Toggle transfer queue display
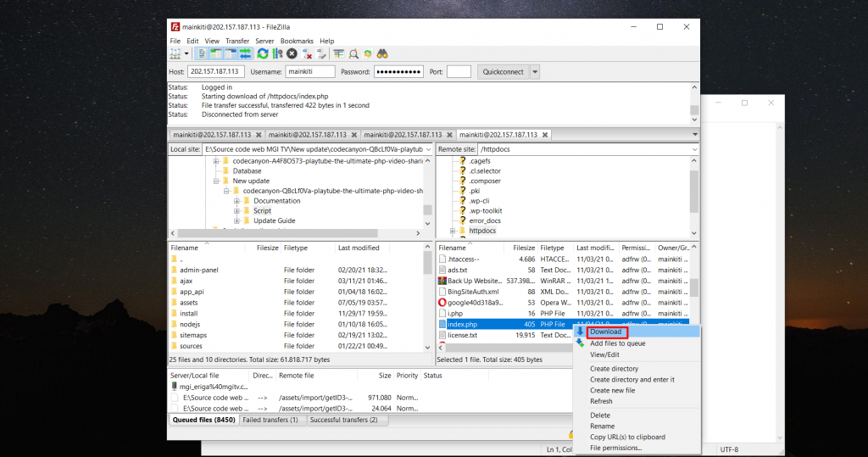The width and height of the screenshot is (868, 457). pyautogui.click(x=245, y=53)
